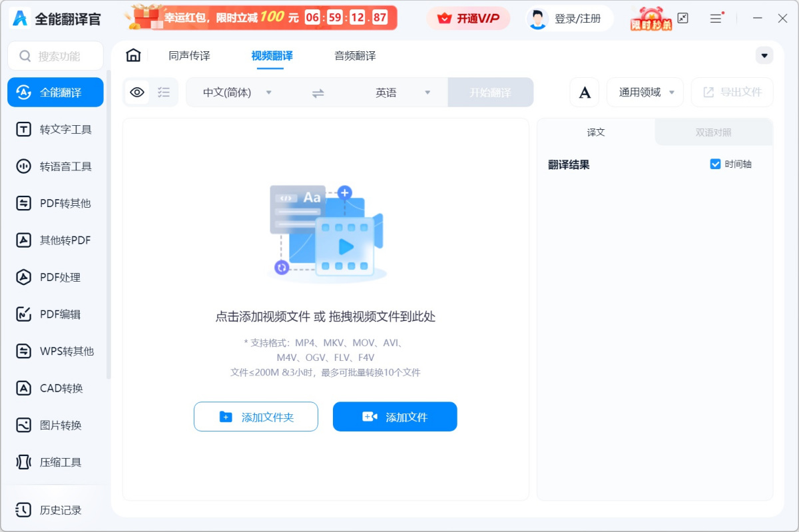
Task: Open the hamburger menu in title bar
Action: (x=716, y=19)
